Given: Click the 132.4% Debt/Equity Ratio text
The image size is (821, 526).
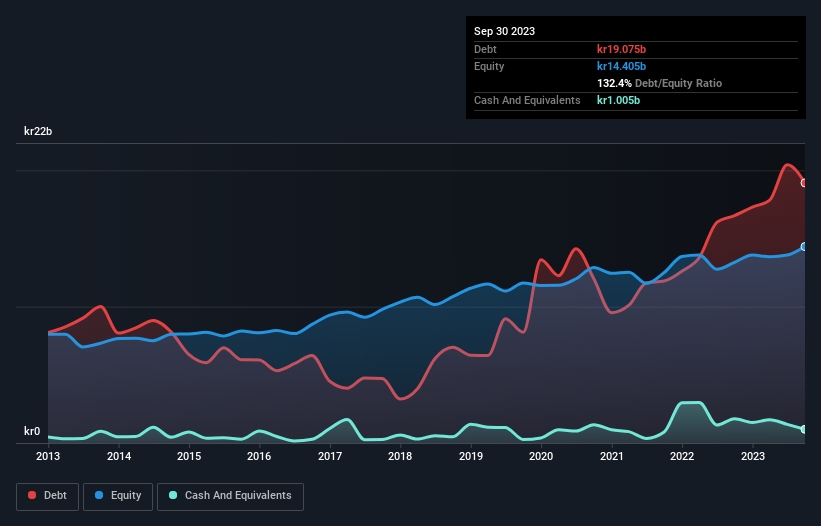Looking at the screenshot, I should [659, 83].
